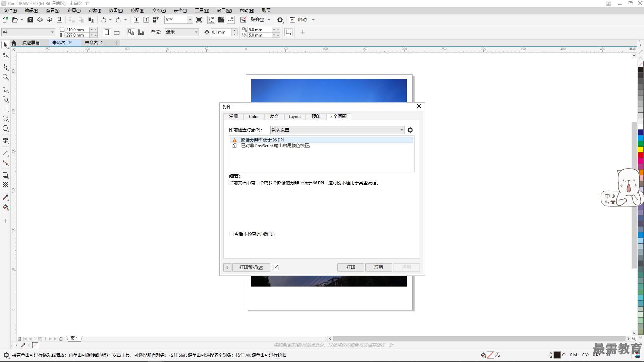This screenshot has width=644, height=362.
Task: Switch to 未命名 -2 document tab
Action: [x=94, y=43]
